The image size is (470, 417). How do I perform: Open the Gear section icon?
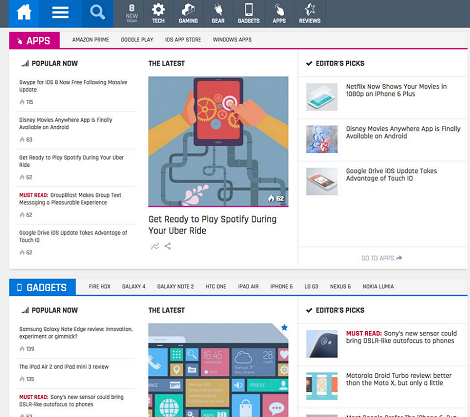tap(218, 14)
